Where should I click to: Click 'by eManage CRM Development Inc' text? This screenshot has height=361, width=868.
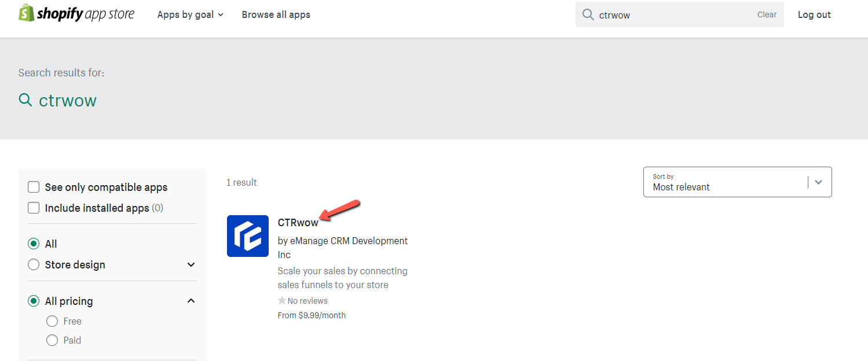343,248
